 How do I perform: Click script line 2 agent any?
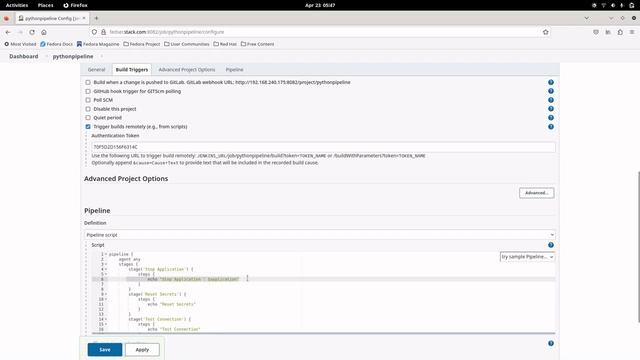coord(129,259)
